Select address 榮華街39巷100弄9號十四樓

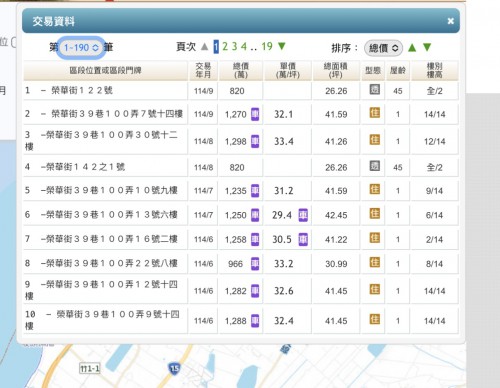102,320
